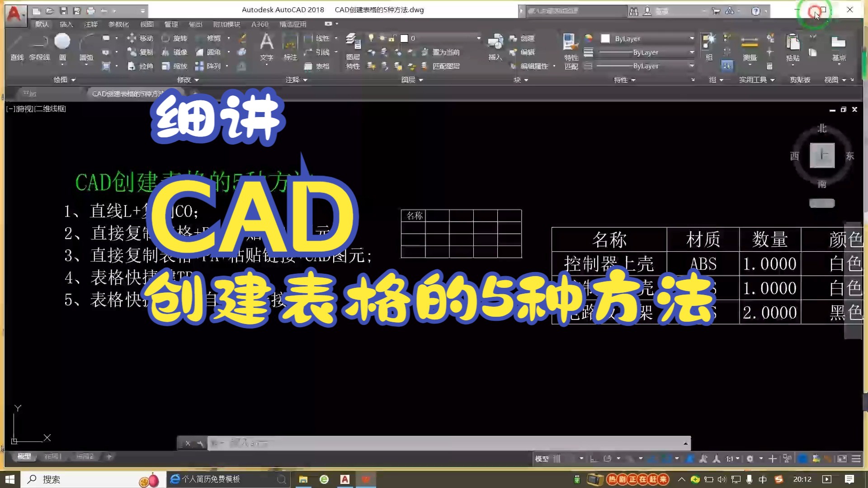The width and height of the screenshot is (868, 488).
Task: Toggle hardware acceleration icon in status bar
Action: (802, 459)
